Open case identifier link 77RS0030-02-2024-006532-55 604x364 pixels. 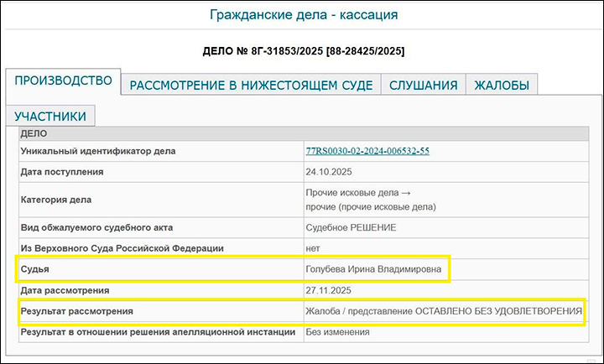[367, 151]
